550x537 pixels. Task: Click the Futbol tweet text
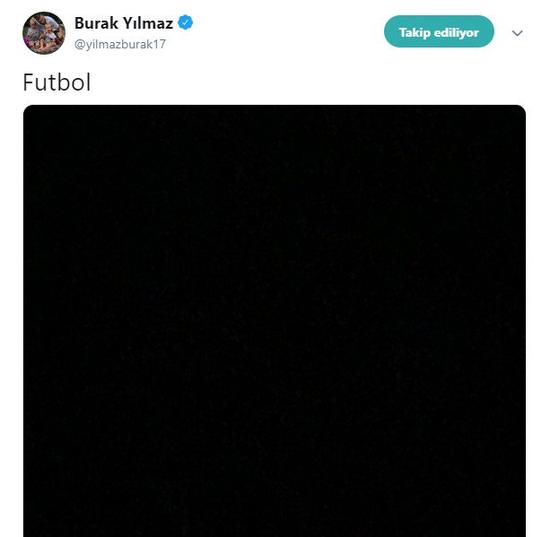tap(57, 82)
